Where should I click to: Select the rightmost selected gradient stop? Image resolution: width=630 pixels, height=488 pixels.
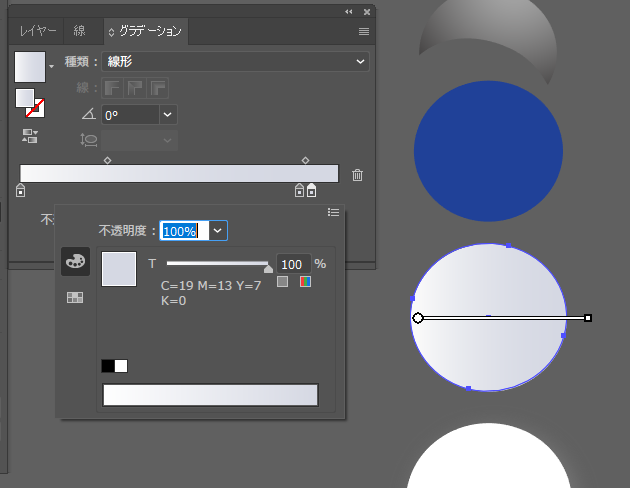click(x=311, y=190)
